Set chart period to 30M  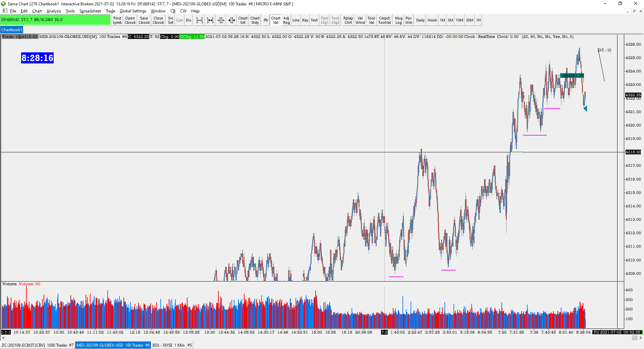click(470, 20)
